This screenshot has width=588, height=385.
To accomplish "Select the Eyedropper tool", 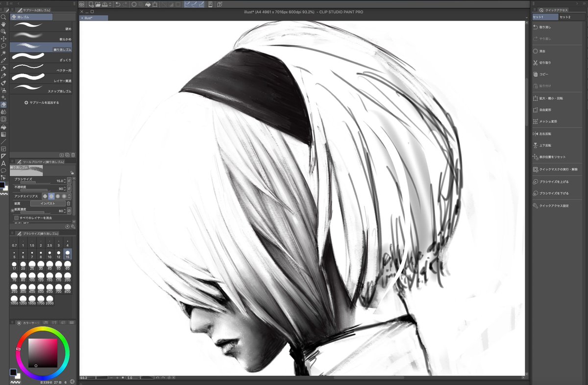I will pos(3,60).
